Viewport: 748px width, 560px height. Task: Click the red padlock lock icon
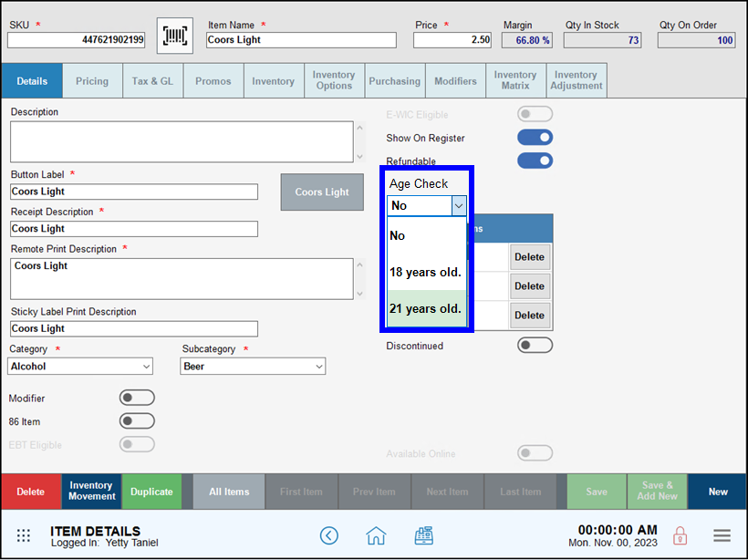(x=680, y=535)
